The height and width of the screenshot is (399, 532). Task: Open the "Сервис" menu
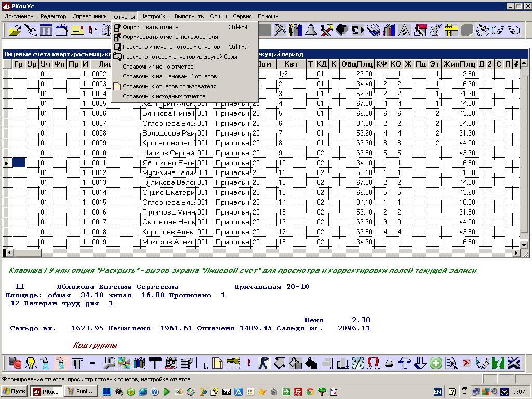[x=242, y=16]
